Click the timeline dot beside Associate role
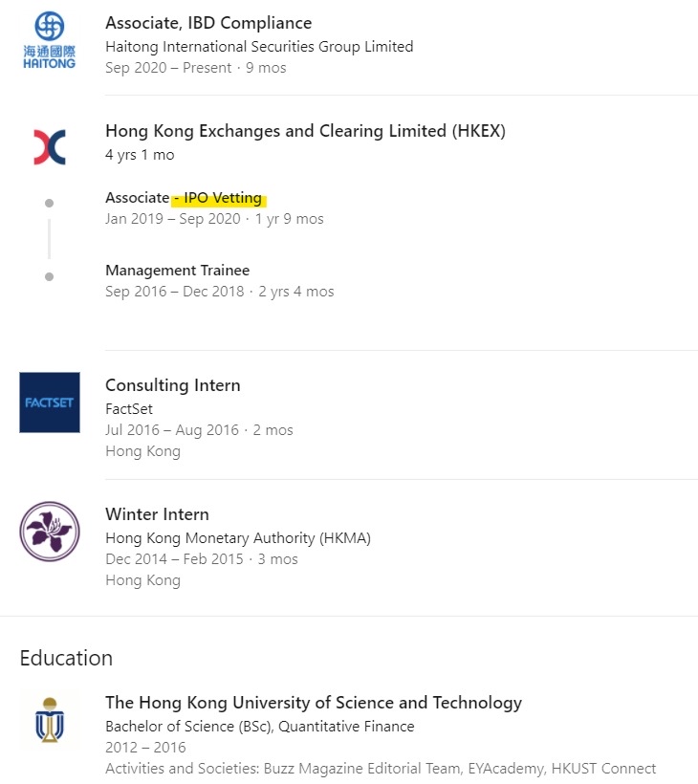Viewport: 698px width, 784px height. 49,203
